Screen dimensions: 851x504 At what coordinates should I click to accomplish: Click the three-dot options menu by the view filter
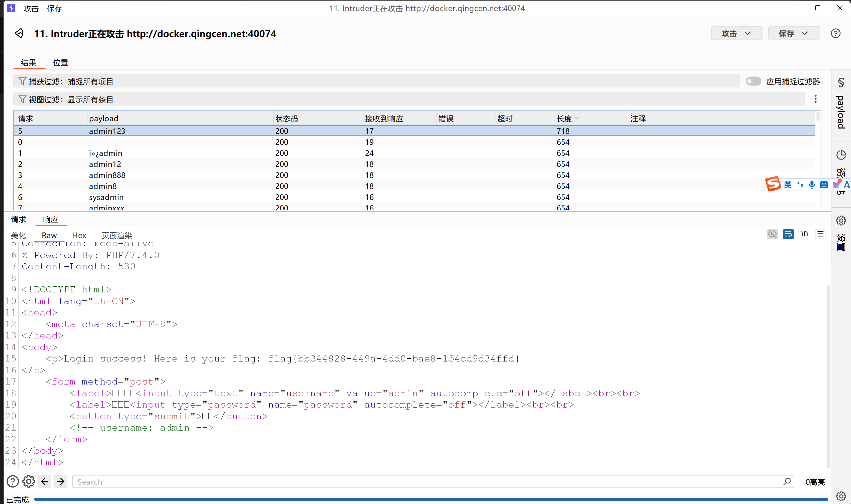pos(815,99)
